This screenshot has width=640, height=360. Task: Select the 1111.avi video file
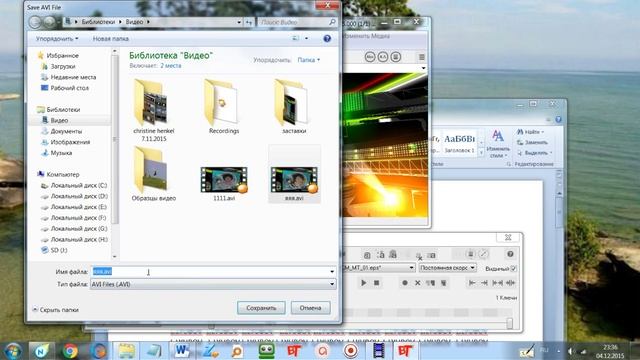[x=224, y=184]
